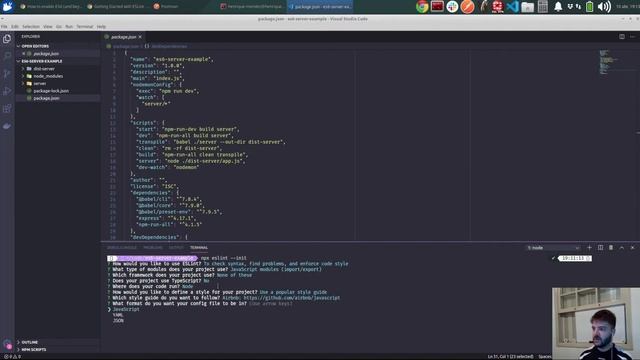Open Slack from the top panel
This screenshot has width=640, height=360.
[452, 7]
